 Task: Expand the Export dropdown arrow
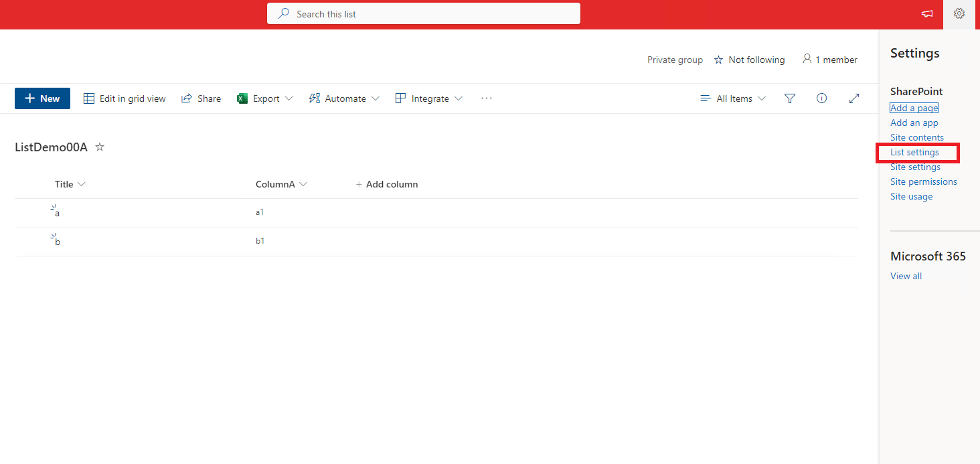tap(289, 98)
